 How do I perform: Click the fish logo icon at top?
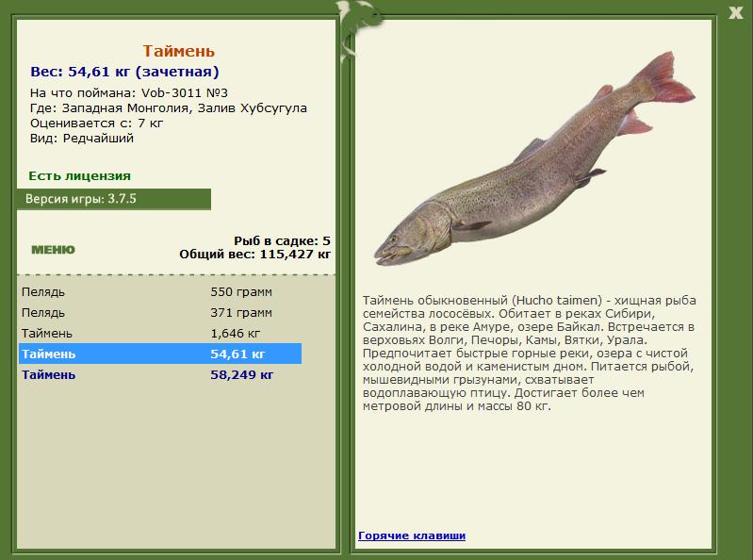pyautogui.click(x=358, y=30)
